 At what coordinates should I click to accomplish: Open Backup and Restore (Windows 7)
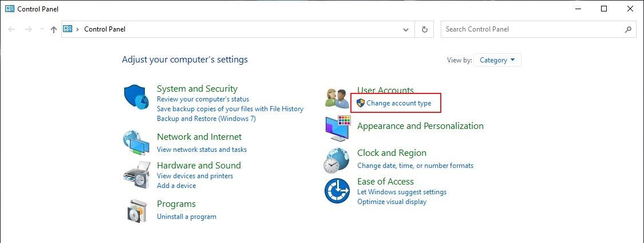(x=206, y=119)
